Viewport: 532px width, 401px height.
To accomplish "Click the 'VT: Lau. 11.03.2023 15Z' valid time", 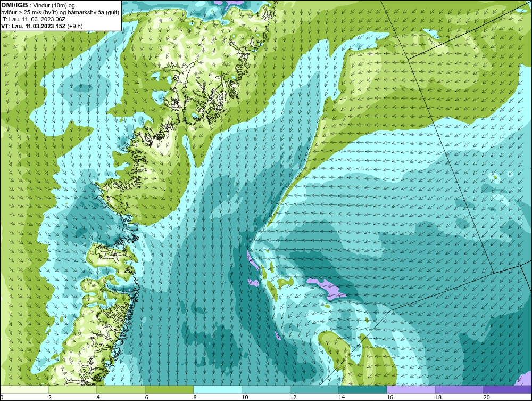I will (34, 26).
